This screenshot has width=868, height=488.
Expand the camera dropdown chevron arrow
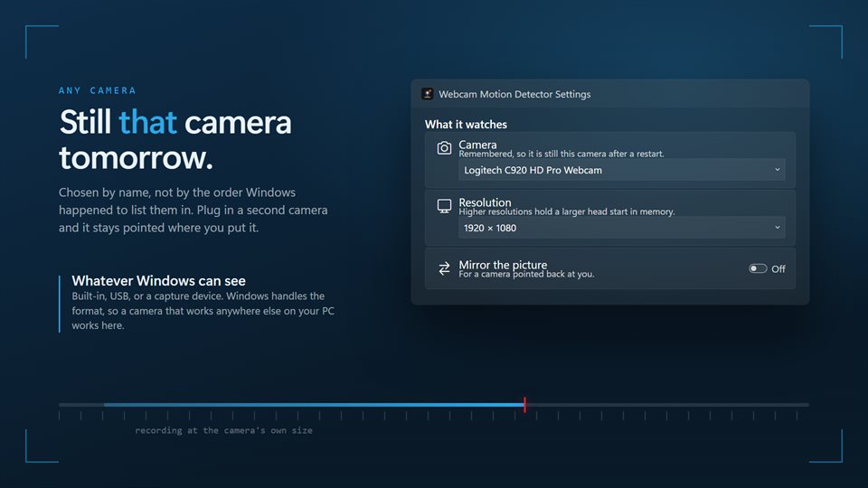(x=778, y=170)
